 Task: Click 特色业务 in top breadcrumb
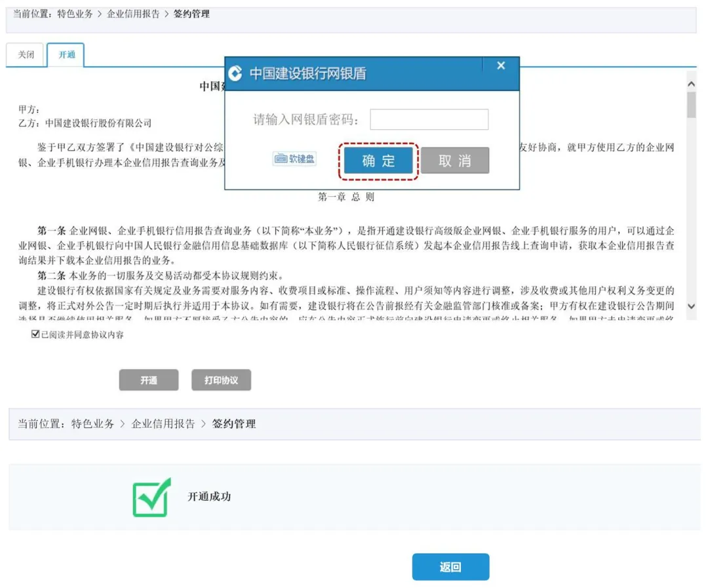click(75, 14)
